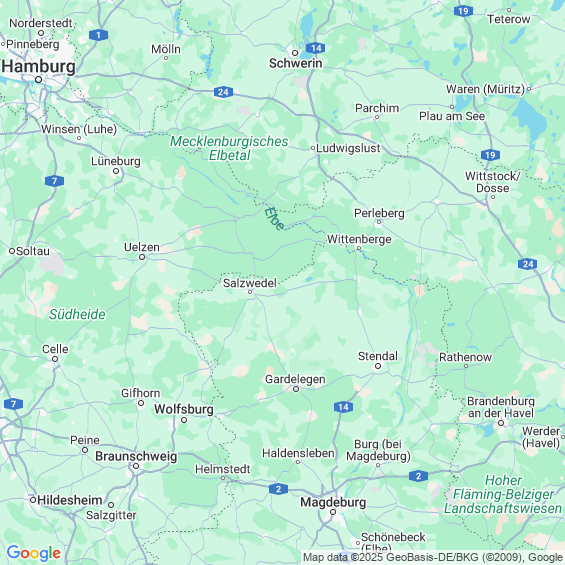
Task: Click the Elbe river label
Action: 274,219
